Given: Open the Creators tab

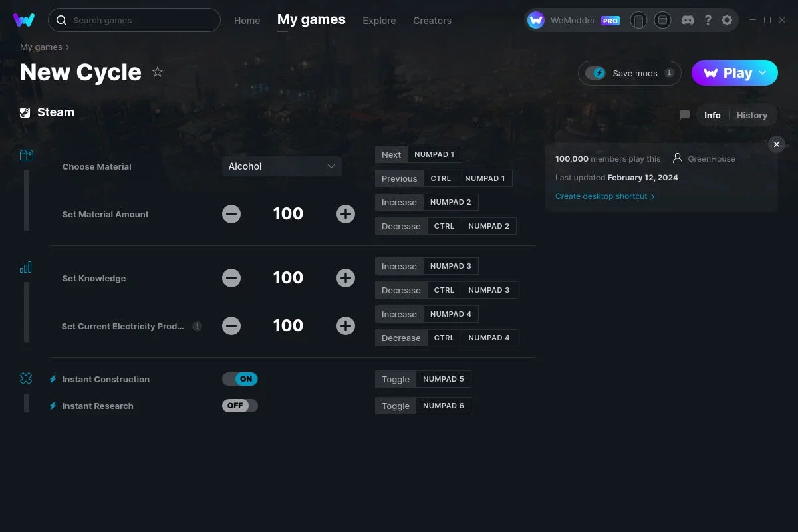Looking at the screenshot, I should pos(432,21).
